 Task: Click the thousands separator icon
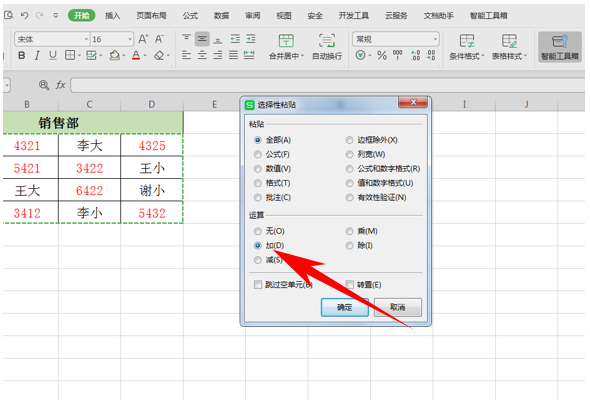[397, 55]
